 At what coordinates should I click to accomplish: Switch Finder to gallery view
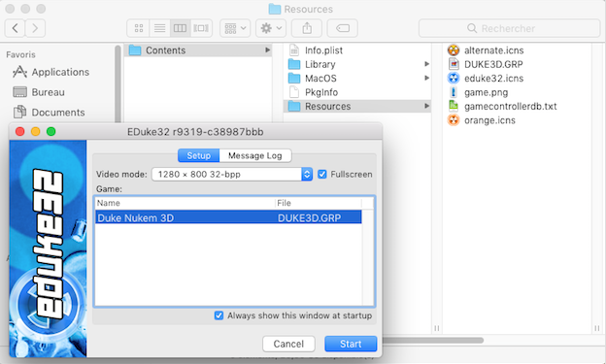click(x=201, y=28)
